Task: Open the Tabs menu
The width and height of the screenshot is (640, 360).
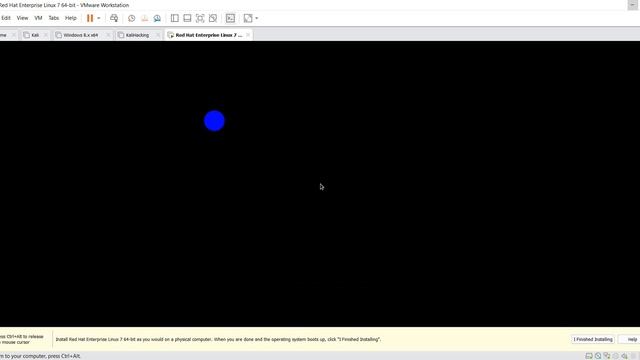Action: pyautogui.click(x=53, y=18)
